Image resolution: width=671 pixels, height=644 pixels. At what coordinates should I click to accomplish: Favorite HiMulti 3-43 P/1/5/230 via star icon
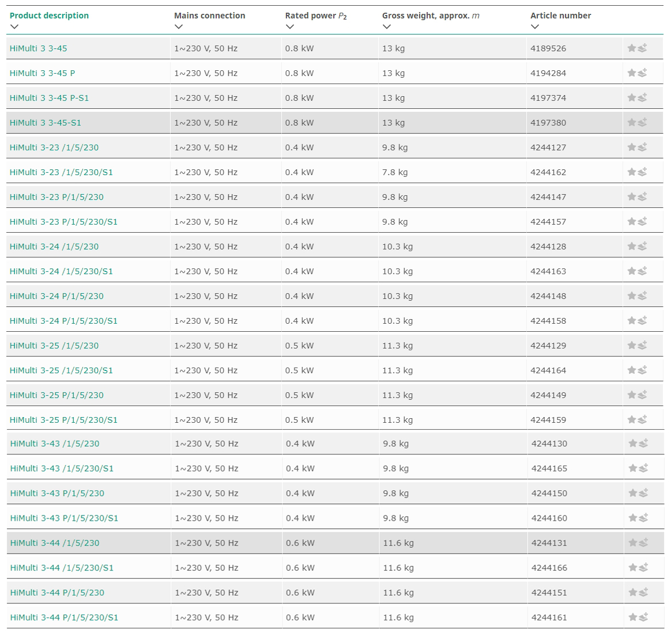[633, 494]
